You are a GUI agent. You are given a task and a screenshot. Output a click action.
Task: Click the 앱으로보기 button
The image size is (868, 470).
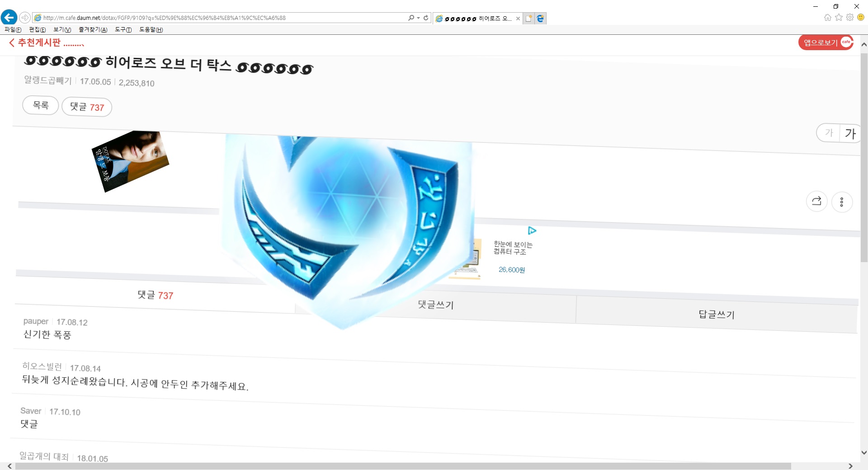click(x=826, y=42)
